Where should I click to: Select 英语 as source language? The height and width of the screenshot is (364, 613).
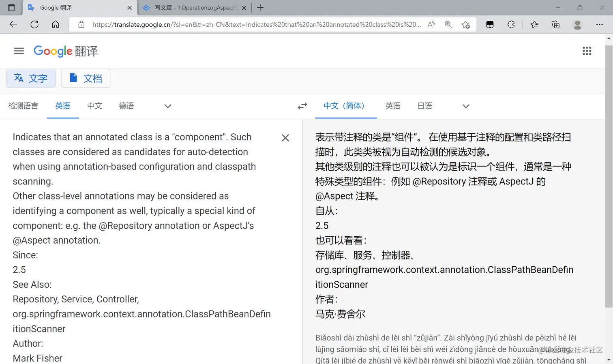[x=63, y=106]
